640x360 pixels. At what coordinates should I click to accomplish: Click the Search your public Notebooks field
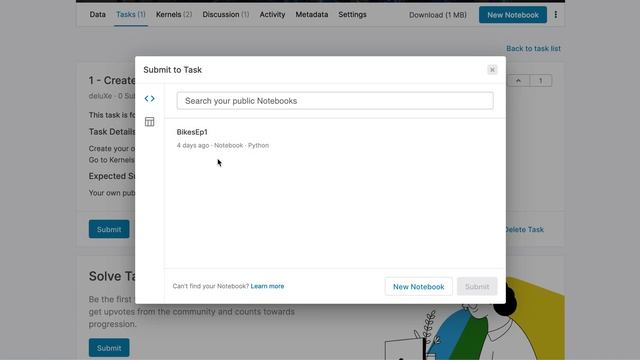point(335,101)
